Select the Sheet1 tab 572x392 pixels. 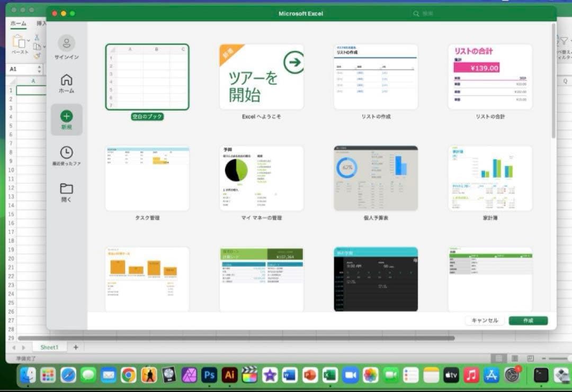pos(49,347)
